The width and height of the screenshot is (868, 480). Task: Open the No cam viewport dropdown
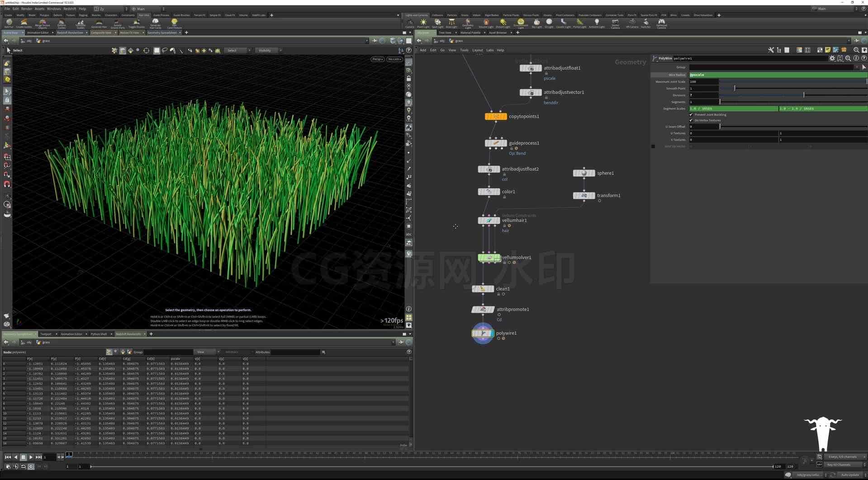tap(394, 59)
